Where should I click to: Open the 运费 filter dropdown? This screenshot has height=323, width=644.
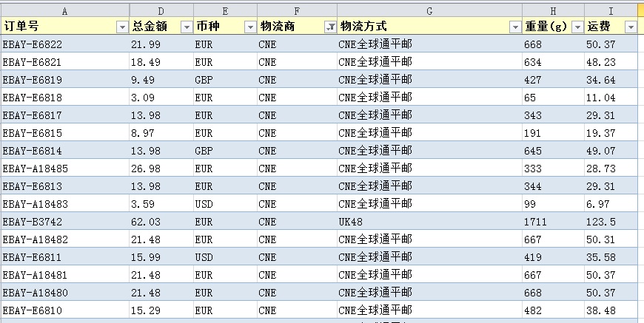pyautogui.click(x=630, y=27)
